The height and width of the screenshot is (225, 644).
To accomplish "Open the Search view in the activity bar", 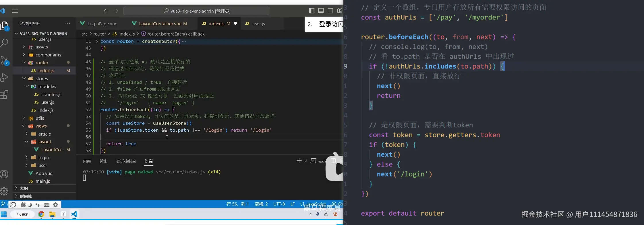I will click(4, 43).
